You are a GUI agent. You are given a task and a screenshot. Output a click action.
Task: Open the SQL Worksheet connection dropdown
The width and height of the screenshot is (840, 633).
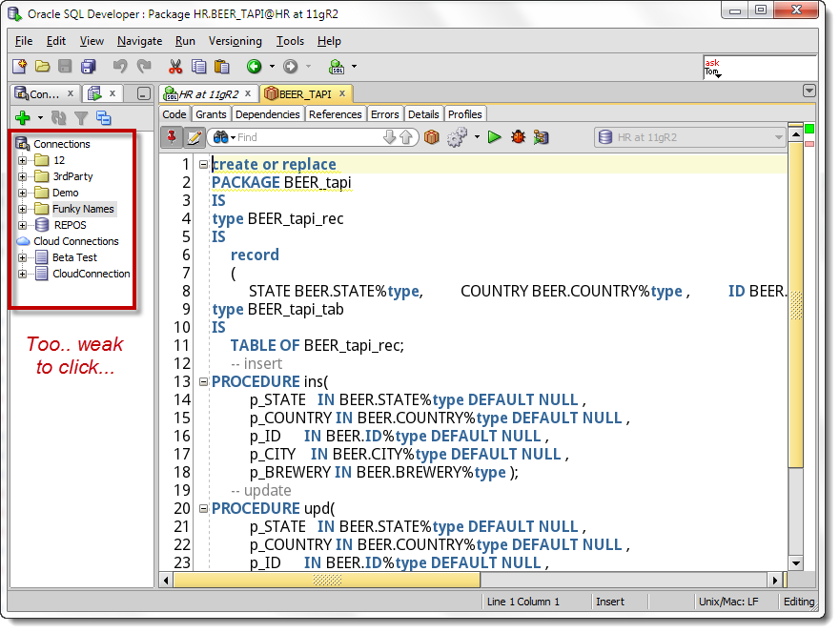click(x=354, y=67)
